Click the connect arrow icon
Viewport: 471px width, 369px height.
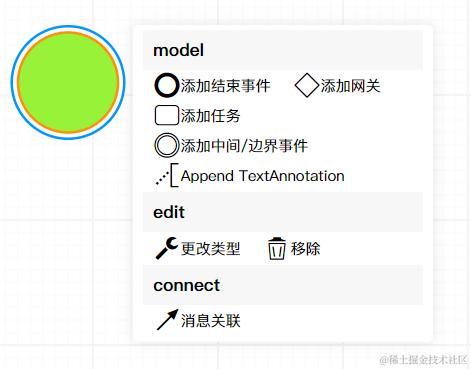coord(167,320)
